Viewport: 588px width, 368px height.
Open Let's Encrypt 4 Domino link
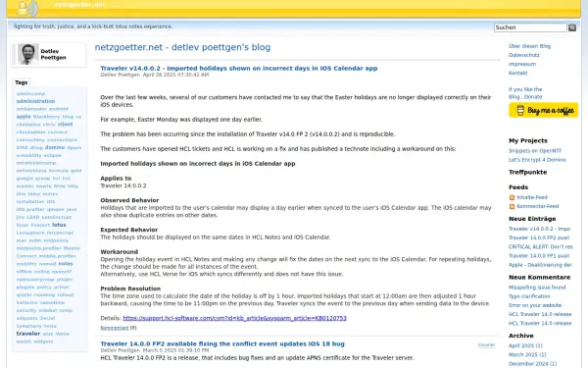[537, 160]
